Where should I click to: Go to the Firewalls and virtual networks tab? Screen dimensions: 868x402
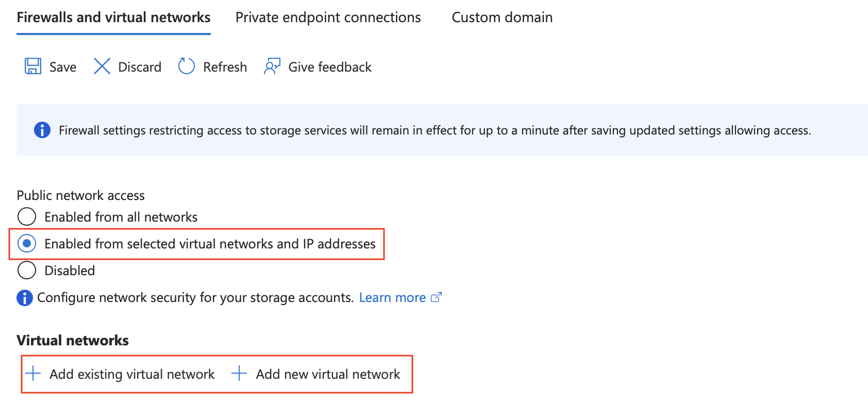point(113,18)
